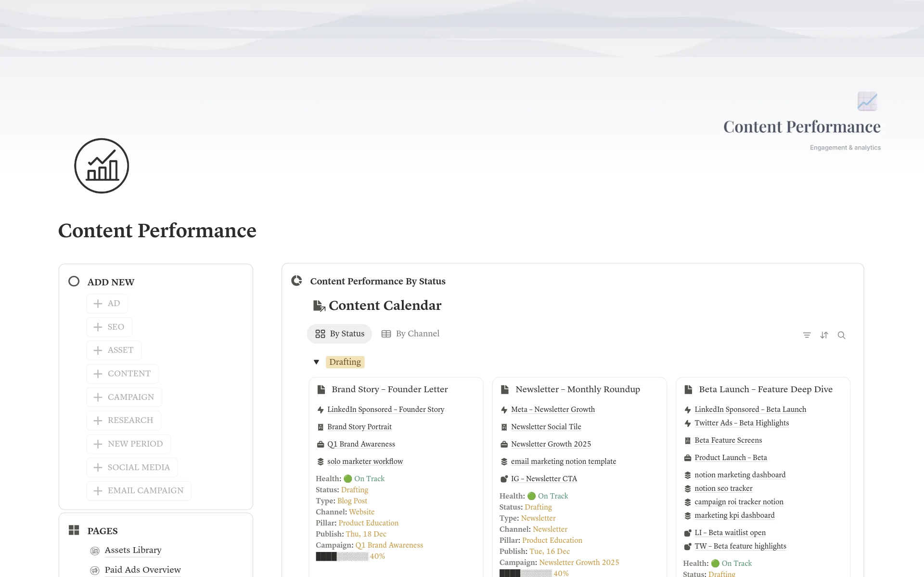
Task: Click the NEW PERIOD add button
Action: (x=128, y=444)
